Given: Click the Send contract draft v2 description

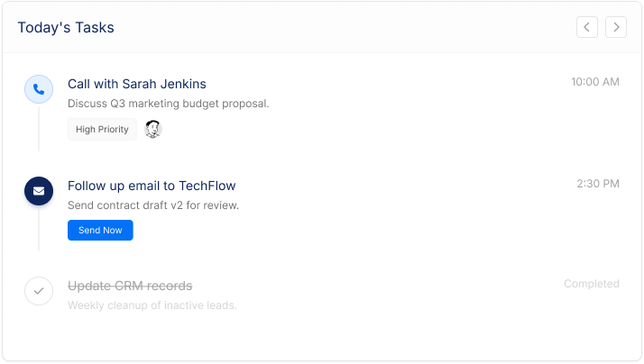Looking at the screenshot, I should coord(153,205).
